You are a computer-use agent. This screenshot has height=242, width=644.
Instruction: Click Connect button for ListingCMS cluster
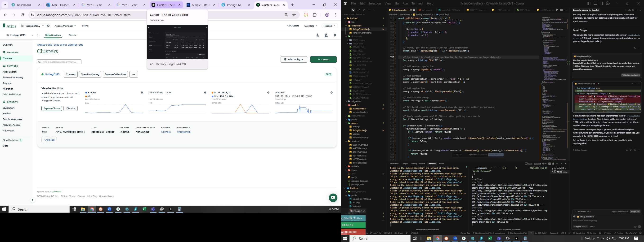pyautogui.click(x=71, y=74)
